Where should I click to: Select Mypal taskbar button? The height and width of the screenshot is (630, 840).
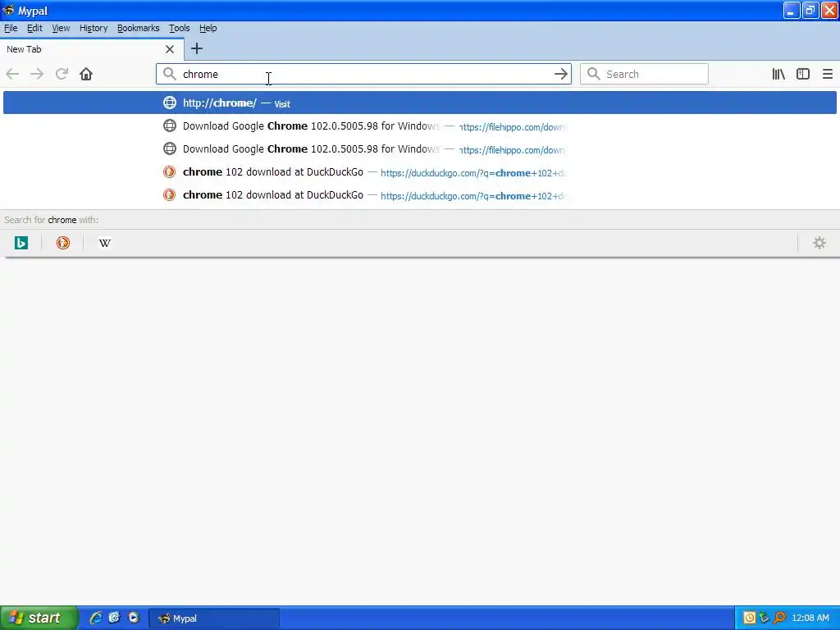tap(214, 619)
